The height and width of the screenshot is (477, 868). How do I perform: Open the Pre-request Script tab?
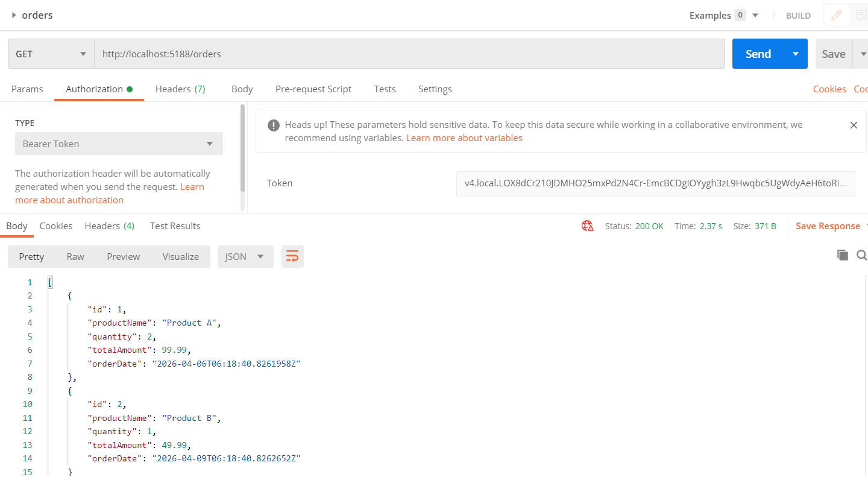(x=313, y=89)
